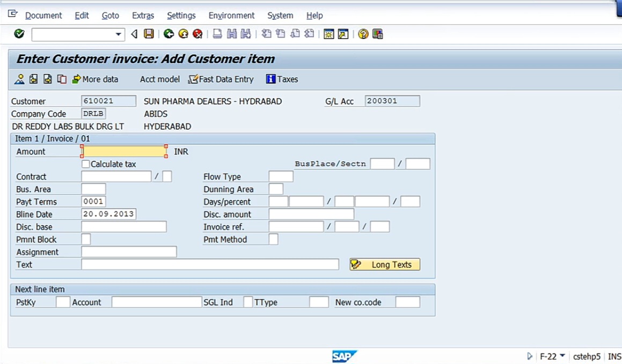Click the More data button
622x364 pixels.
(x=95, y=79)
